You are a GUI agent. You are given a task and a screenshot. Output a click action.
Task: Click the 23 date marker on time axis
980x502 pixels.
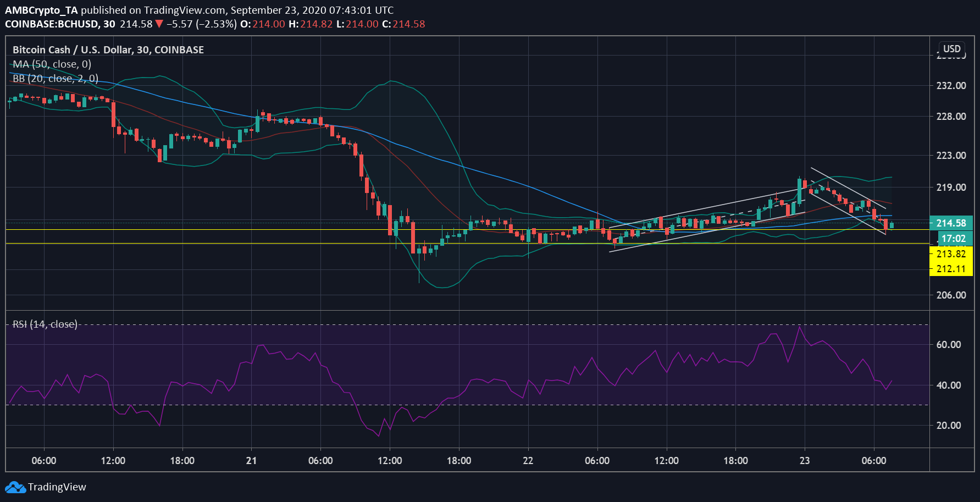805,461
